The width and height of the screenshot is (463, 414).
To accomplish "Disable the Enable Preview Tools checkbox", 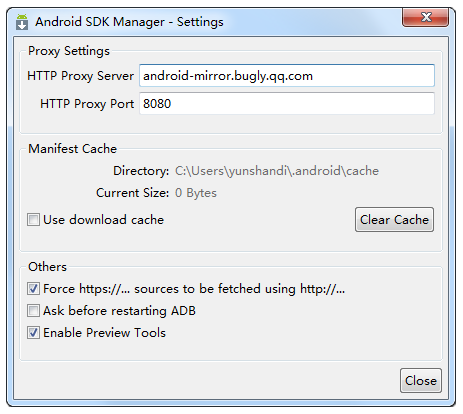I will (33, 333).
